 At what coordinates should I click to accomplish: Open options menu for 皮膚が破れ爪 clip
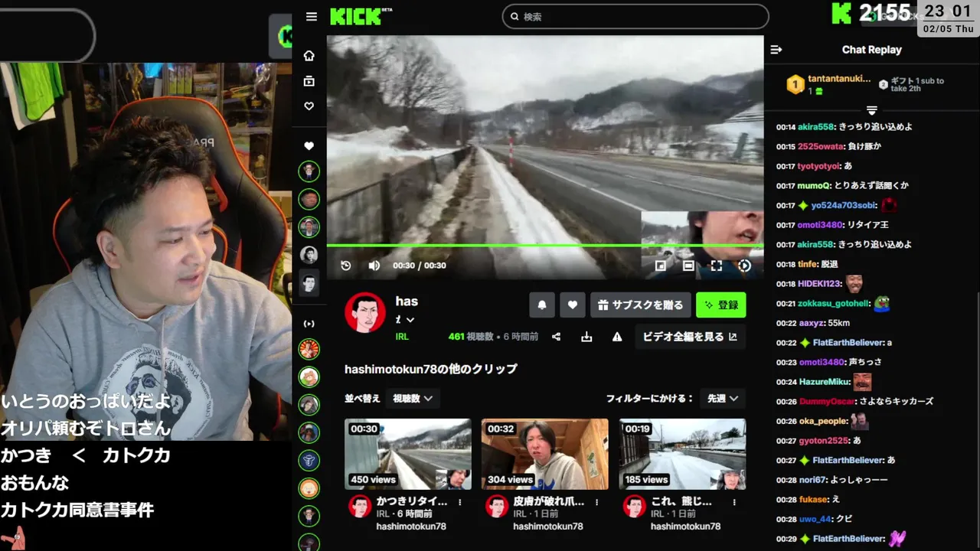click(x=597, y=502)
